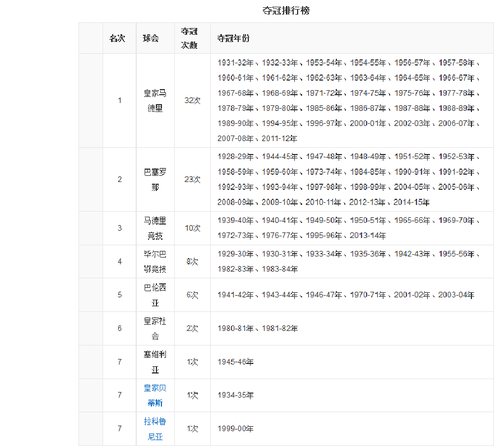Screen dimensions: 500x448
Task: Select the 巴塞罗那 club cell
Action: [x=155, y=180]
